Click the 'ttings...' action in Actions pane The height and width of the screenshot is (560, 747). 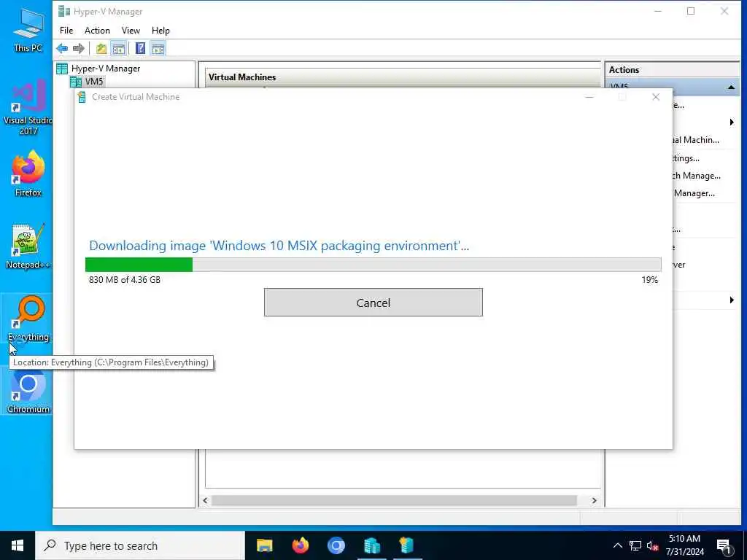(686, 158)
